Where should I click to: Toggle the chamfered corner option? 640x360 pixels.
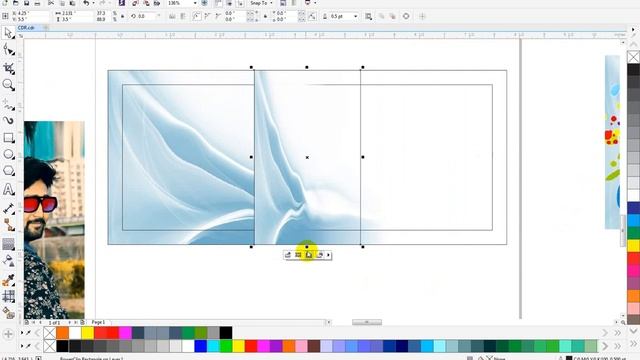[x=218, y=16]
